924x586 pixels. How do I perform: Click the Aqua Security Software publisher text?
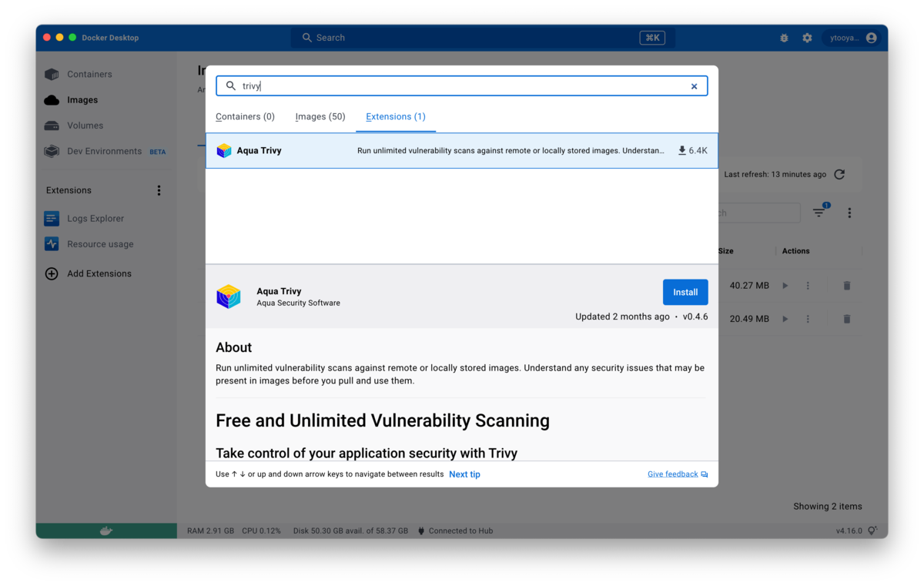point(298,303)
